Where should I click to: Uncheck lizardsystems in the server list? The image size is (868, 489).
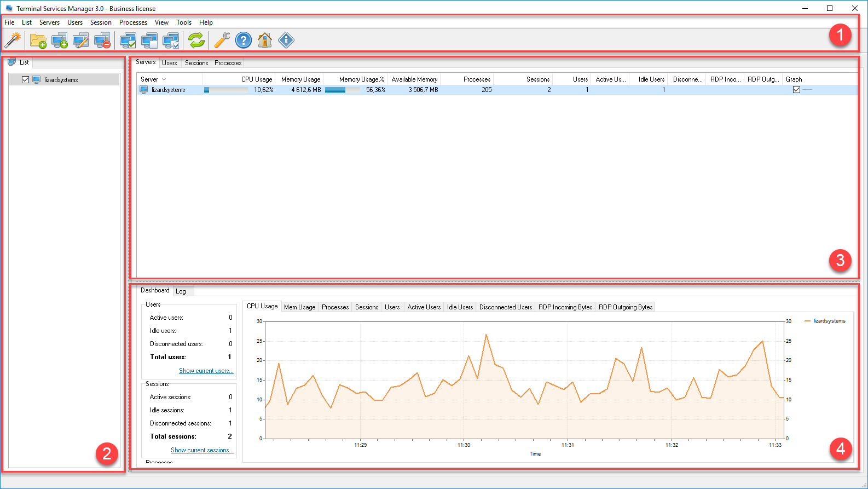pyautogui.click(x=25, y=80)
